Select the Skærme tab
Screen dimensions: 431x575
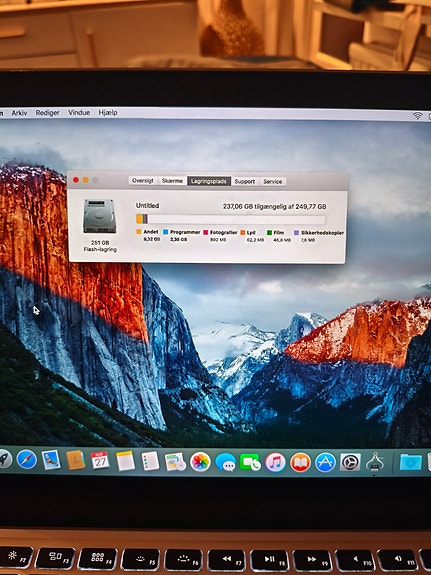pos(172,181)
